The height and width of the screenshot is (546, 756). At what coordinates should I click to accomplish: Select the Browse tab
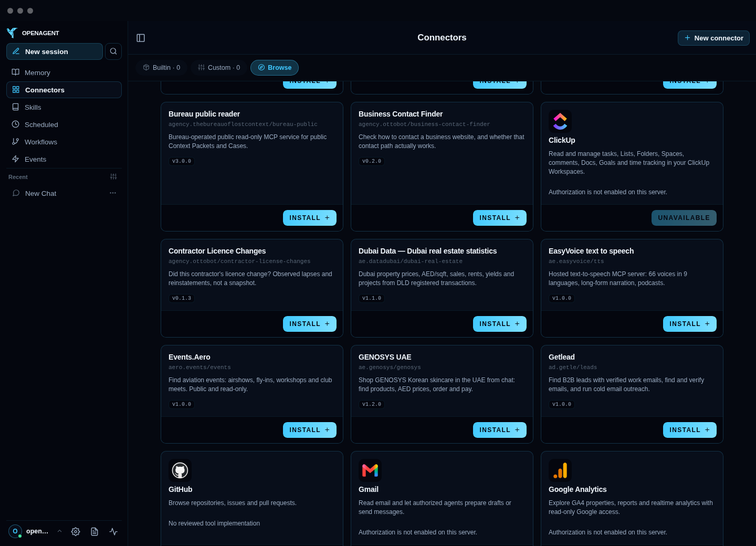(x=275, y=68)
